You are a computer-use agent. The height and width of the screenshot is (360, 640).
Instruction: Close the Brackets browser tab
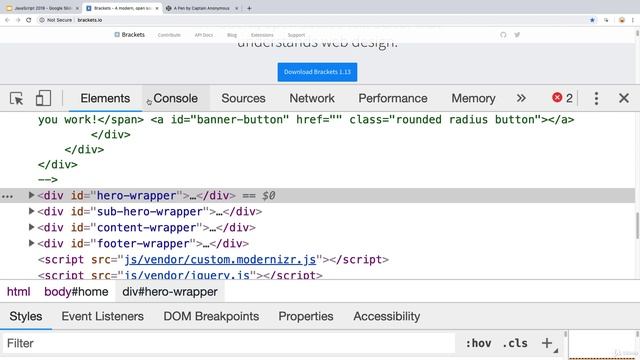157,8
